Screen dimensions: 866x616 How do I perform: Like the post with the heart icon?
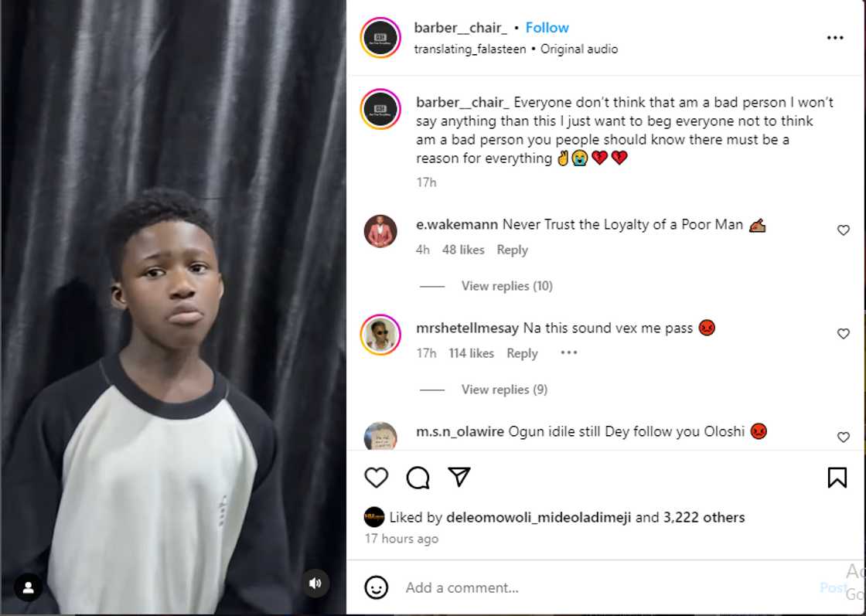[377, 478]
